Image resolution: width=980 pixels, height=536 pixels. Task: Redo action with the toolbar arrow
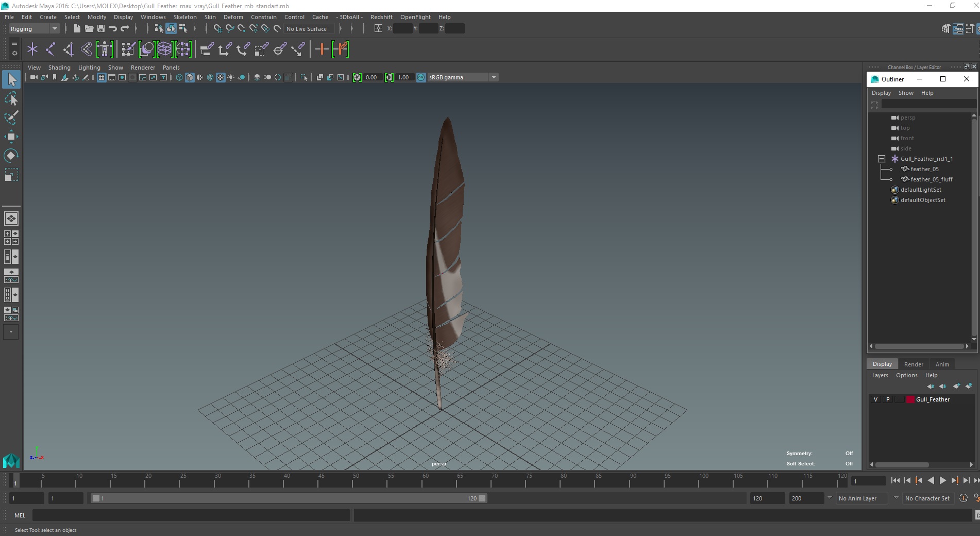[125, 28]
